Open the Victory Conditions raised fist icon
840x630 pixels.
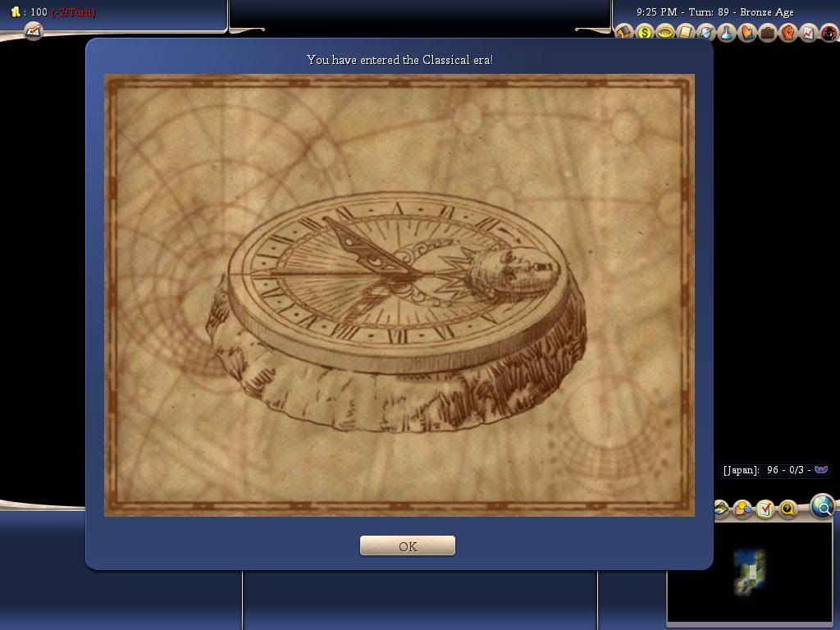pyautogui.click(x=787, y=32)
